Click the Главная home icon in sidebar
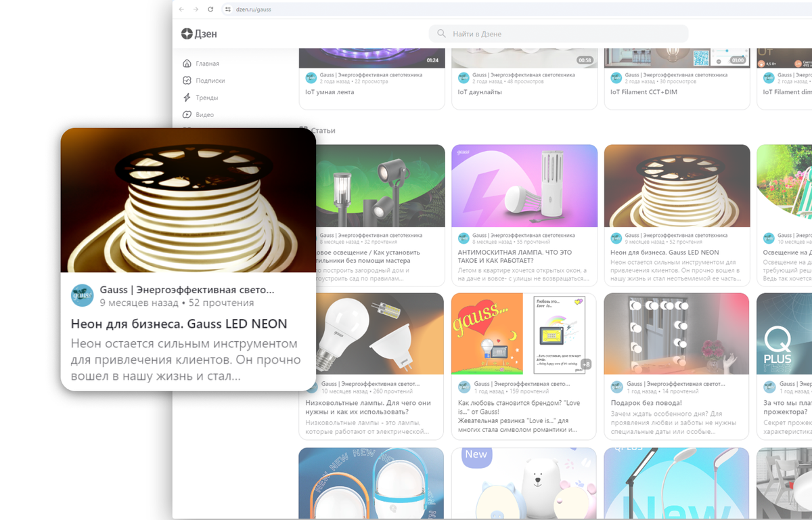This screenshot has width=812, height=520. 187,64
